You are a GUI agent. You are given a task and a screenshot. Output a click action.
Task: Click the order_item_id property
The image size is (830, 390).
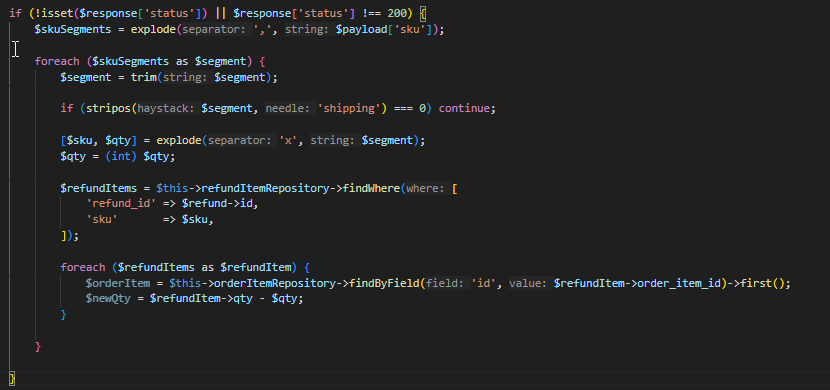point(679,283)
